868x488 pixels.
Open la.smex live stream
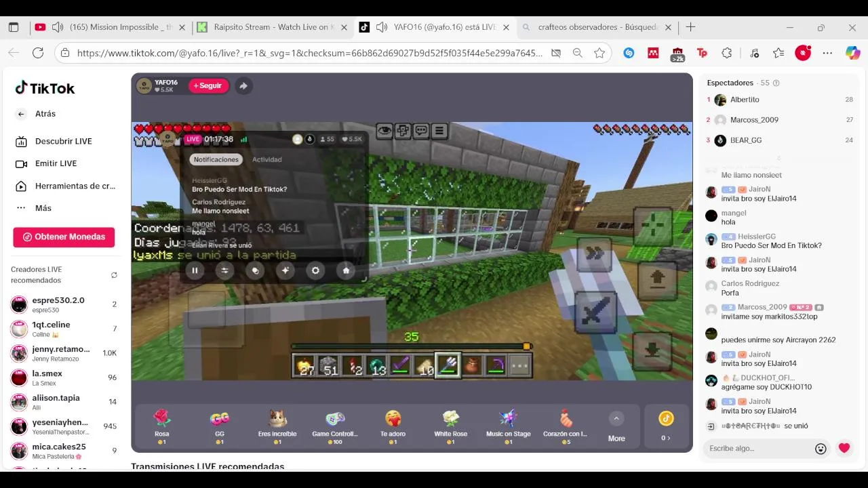(x=64, y=378)
